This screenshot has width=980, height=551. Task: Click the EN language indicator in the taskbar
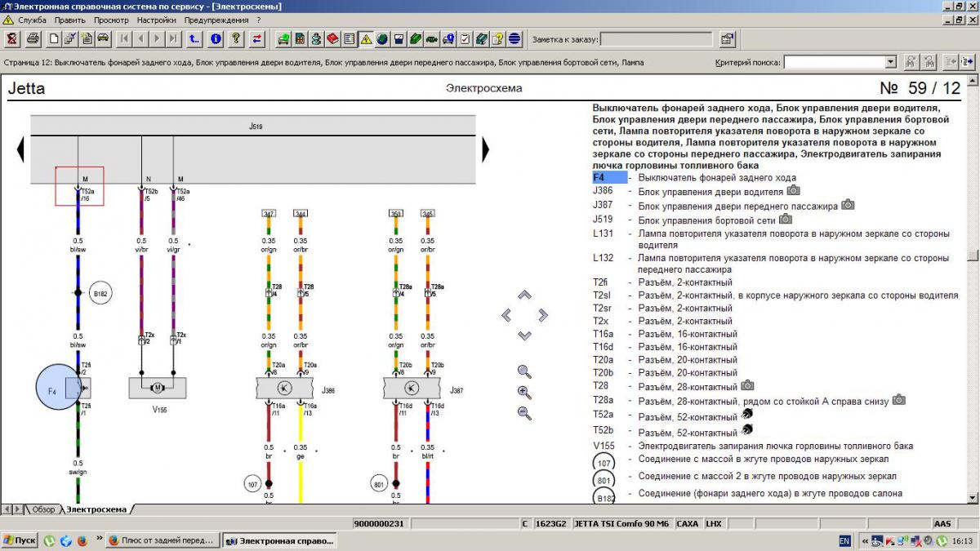click(844, 540)
